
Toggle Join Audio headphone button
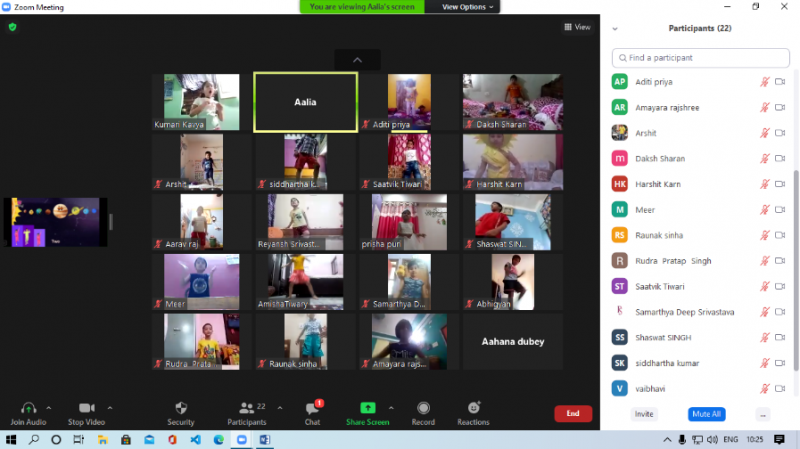coord(29,408)
